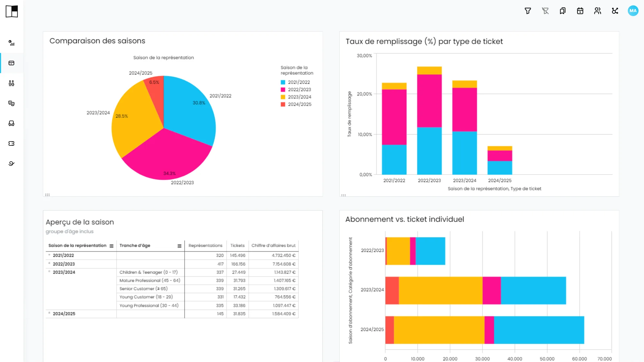
Task: Select the Young Professional (30 - 44) row
Action: pyautogui.click(x=207, y=306)
